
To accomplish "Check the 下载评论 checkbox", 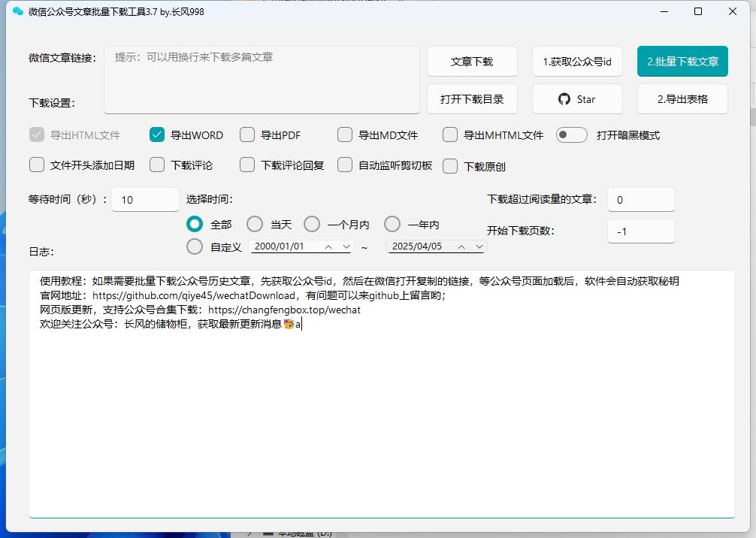I will coord(157,165).
